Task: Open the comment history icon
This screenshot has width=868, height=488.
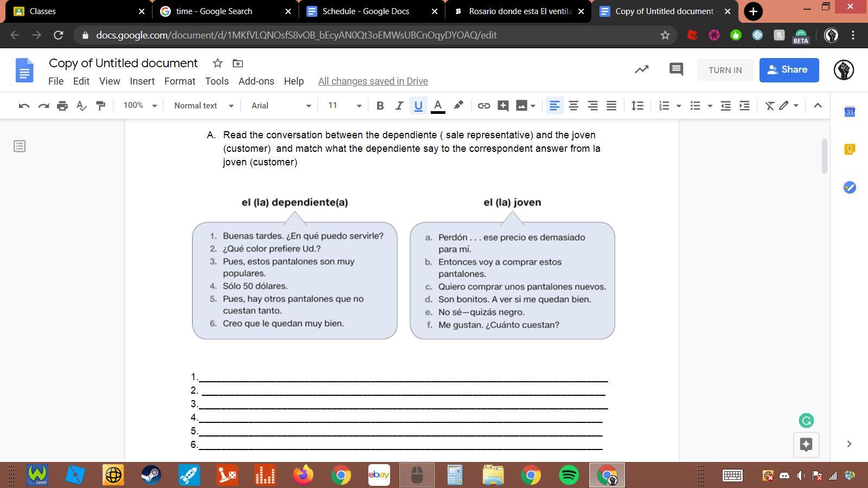Action: click(x=676, y=69)
